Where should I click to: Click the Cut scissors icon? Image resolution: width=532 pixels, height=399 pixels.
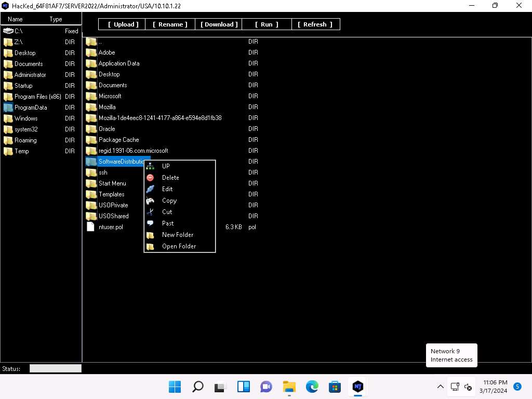[150, 212]
